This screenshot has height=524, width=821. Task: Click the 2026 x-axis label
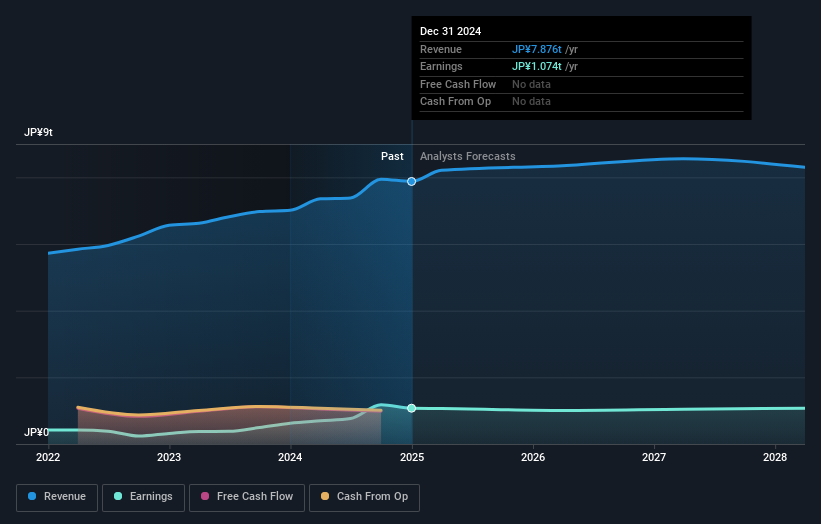(533, 457)
